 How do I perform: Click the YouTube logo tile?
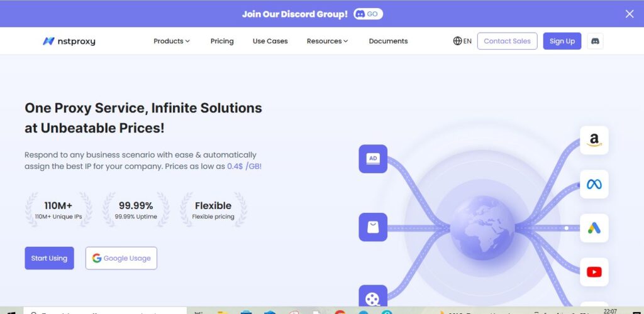594,272
